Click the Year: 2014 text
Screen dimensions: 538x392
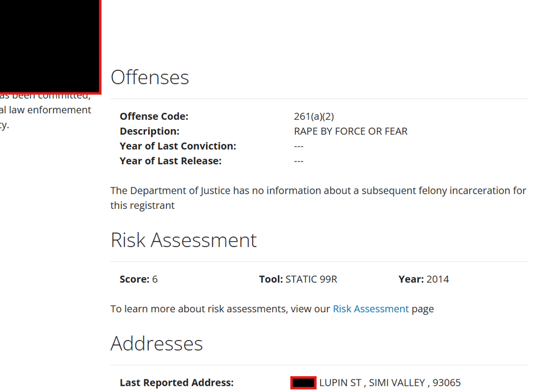[423, 279]
